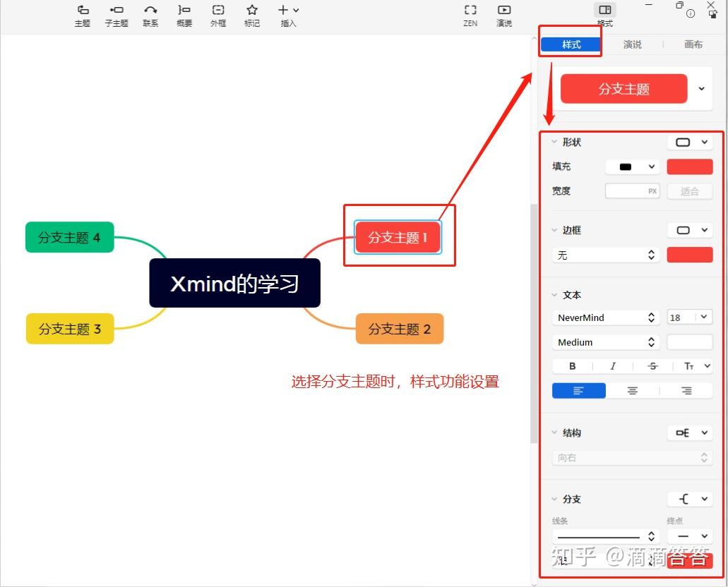Toggle strikethrough text formatting
The width and height of the screenshot is (728, 587).
[652, 365]
